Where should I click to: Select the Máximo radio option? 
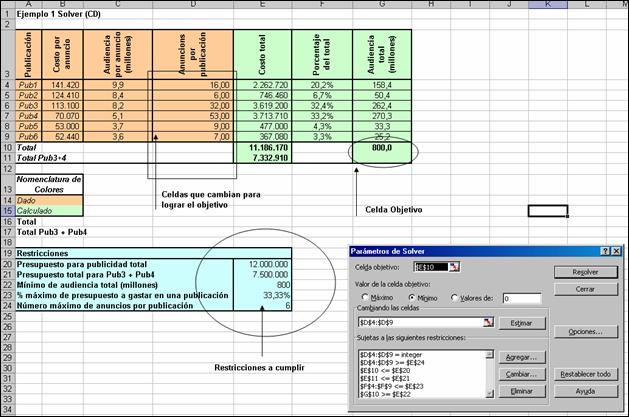[365, 299]
